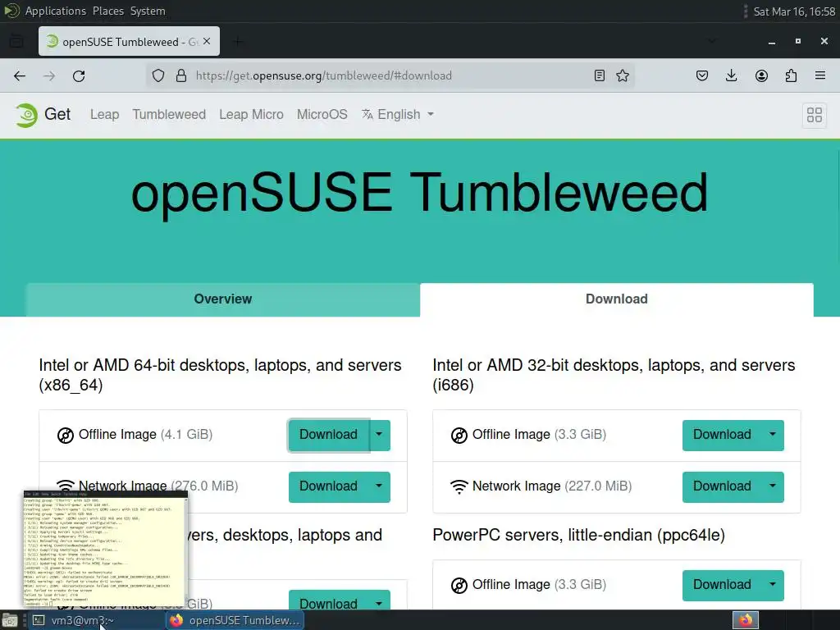Open the Firefox account icon
This screenshot has height=630, width=840.
coord(761,75)
